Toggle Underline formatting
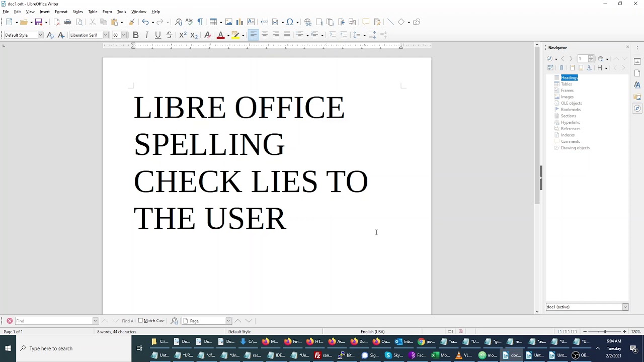The width and height of the screenshot is (644, 362). (157, 35)
